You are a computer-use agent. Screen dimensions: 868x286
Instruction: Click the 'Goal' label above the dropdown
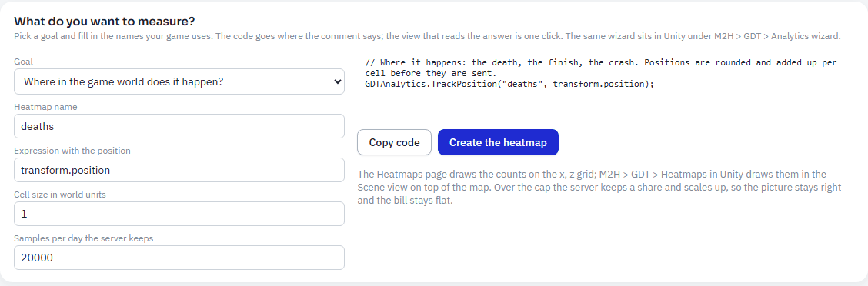(x=23, y=62)
